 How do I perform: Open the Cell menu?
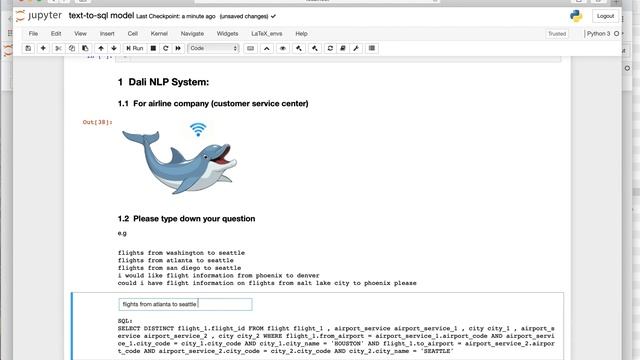(133, 33)
